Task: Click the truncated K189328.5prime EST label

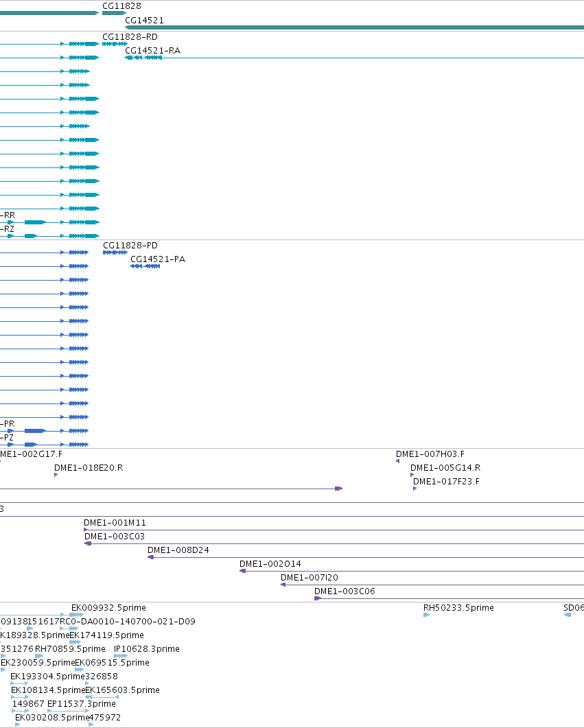Action: point(34,635)
